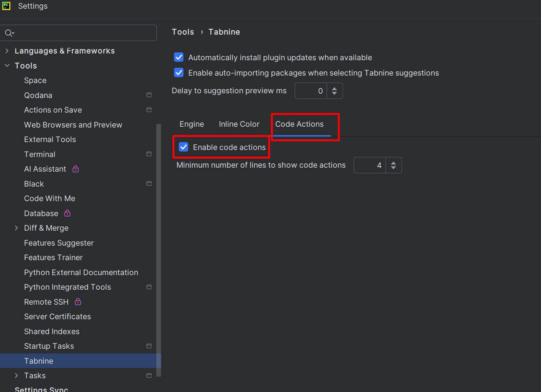Viewport: 541px width, 392px height.
Task: Open the Inline Color tab
Action: [239, 124]
